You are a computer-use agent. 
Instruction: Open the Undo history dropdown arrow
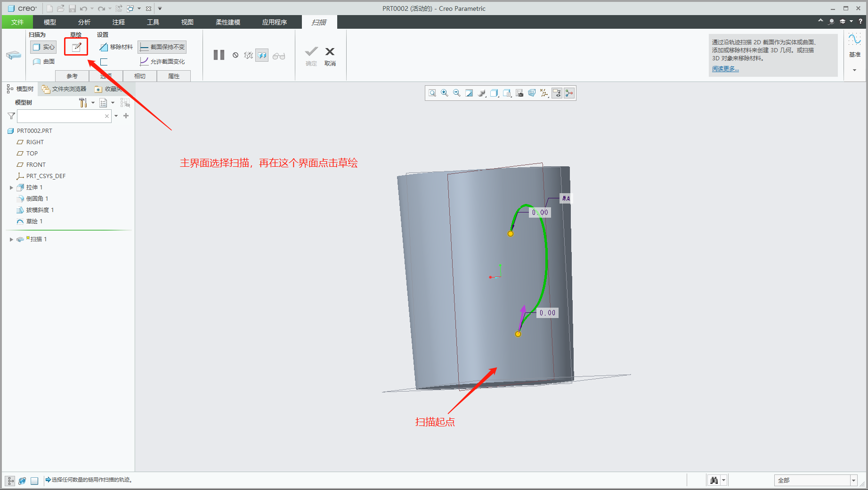92,8
